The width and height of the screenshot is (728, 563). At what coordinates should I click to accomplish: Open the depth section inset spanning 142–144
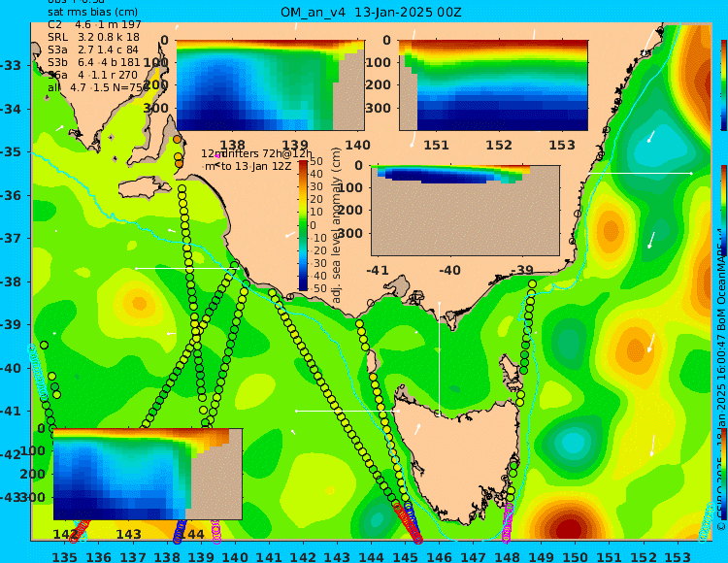[148, 474]
